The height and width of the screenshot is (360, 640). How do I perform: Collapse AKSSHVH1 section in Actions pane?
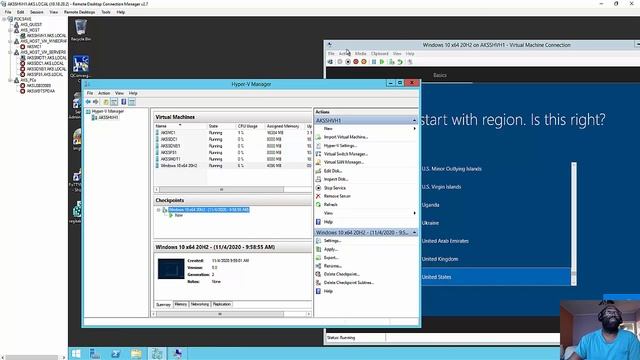tap(414, 120)
